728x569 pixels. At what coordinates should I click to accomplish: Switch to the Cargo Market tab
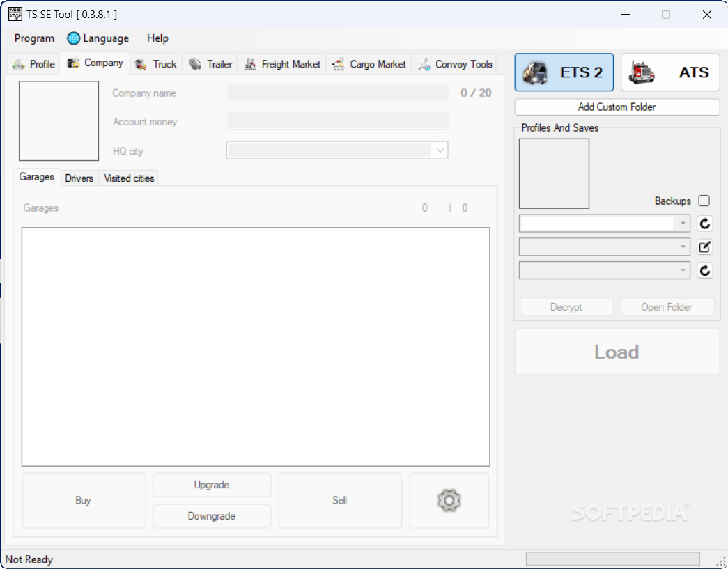tap(369, 64)
